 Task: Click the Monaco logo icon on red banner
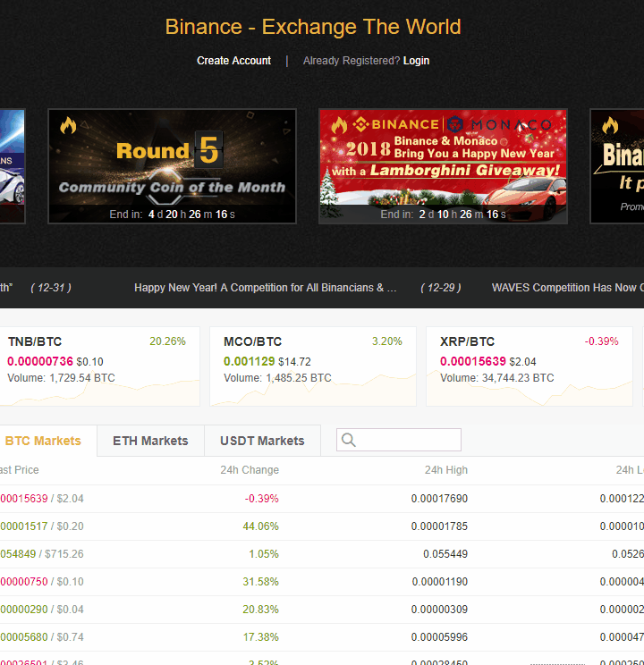pyautogui.click(x=455, y=124)
